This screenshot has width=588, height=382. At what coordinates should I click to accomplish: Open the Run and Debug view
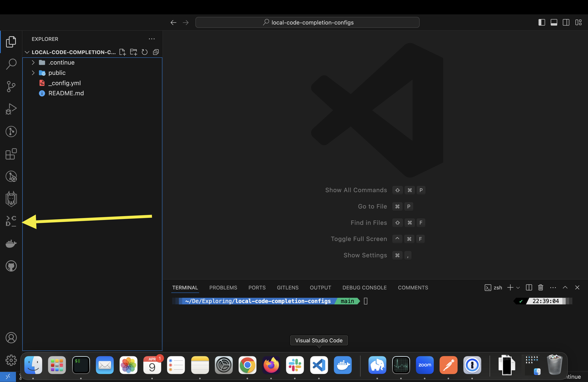[11, 109]
